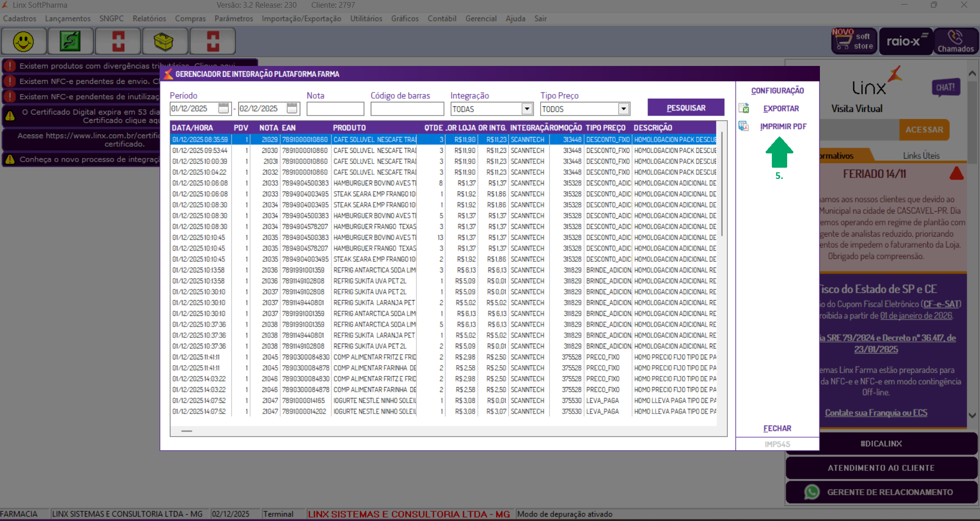Click the PESQUISAR button
Viewport: 980px width, 521px height.
pyautogui.click(x=686, y=108)
